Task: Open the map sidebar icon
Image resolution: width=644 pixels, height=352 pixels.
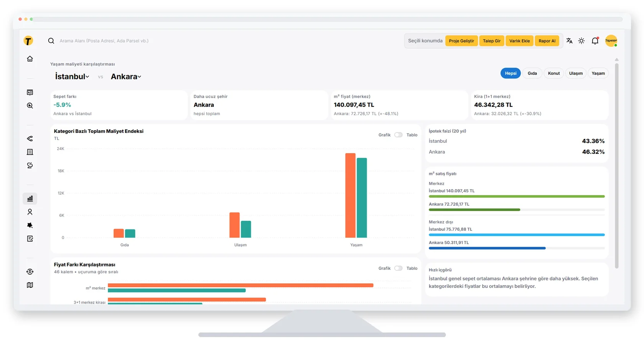Action: click(x=30, y=285)
